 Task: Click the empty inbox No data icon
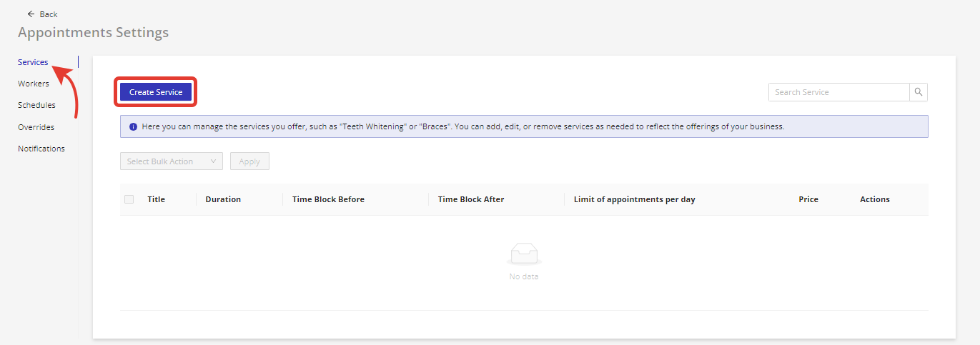[x=524, y=254]
